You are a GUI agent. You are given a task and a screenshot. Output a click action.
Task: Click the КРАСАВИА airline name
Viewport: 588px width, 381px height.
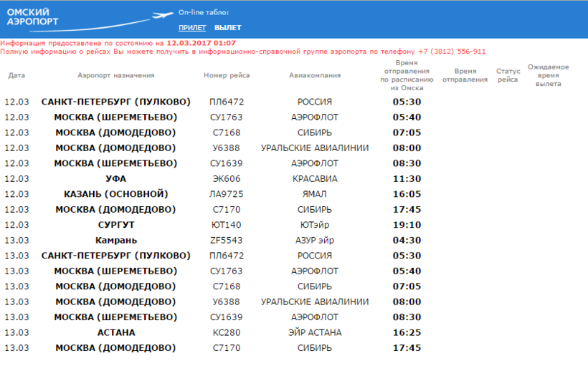coord(315,178)
